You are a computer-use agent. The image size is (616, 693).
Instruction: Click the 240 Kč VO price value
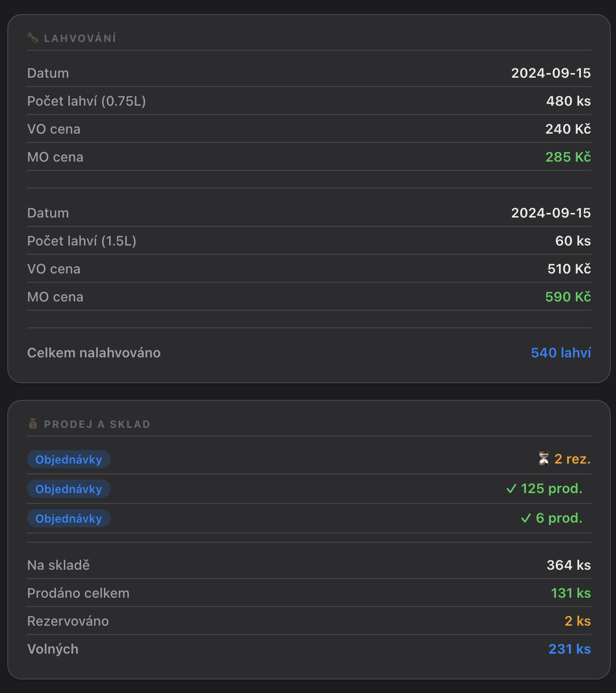568,129
